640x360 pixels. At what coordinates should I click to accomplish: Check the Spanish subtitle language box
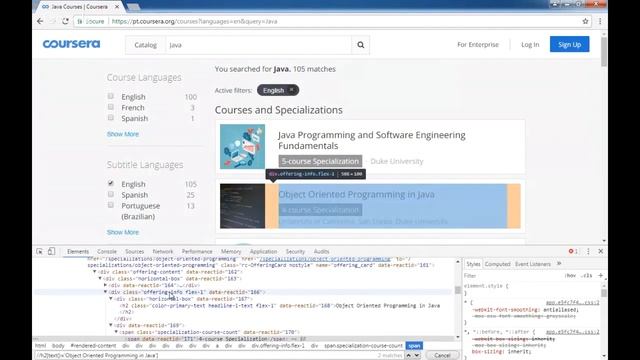111,194
